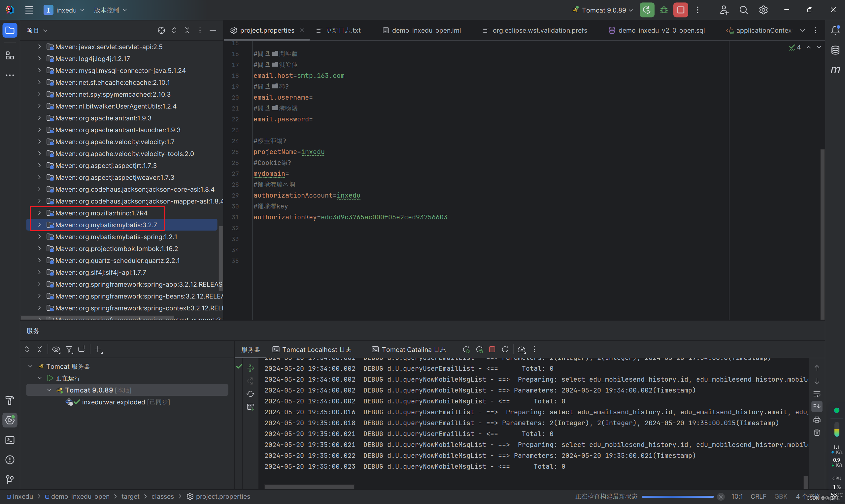Expand Maven: org.mozilla:rhino:1.7R4 node
This screenshot has width=845, height=504.
(39, 213)
